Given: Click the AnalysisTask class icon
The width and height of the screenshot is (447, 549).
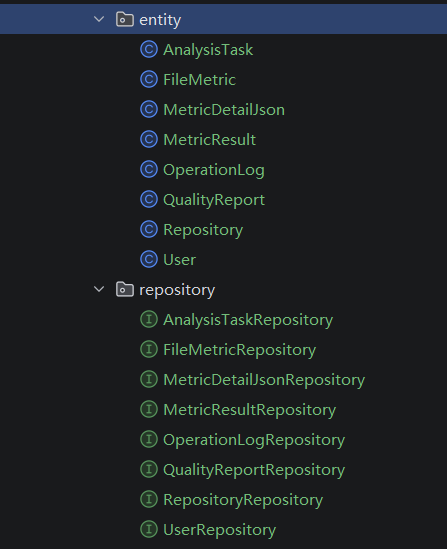Looking at the screenshot, I should point(149,49).
